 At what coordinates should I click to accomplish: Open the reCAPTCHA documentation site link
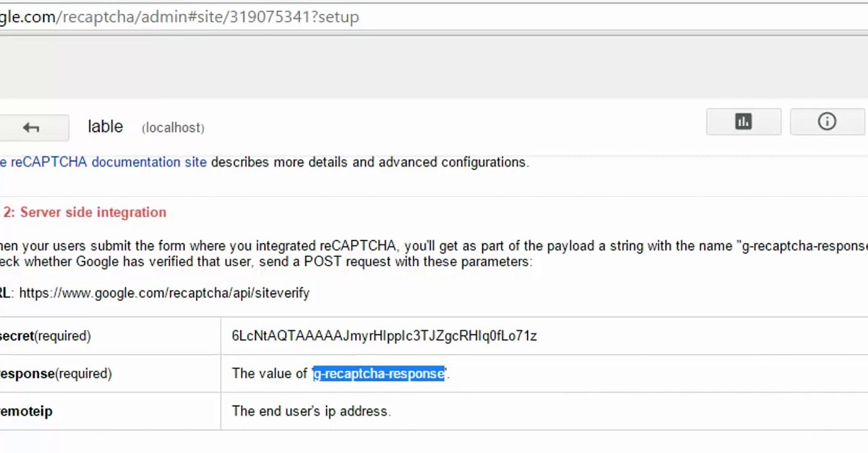[x=103, y=162]
